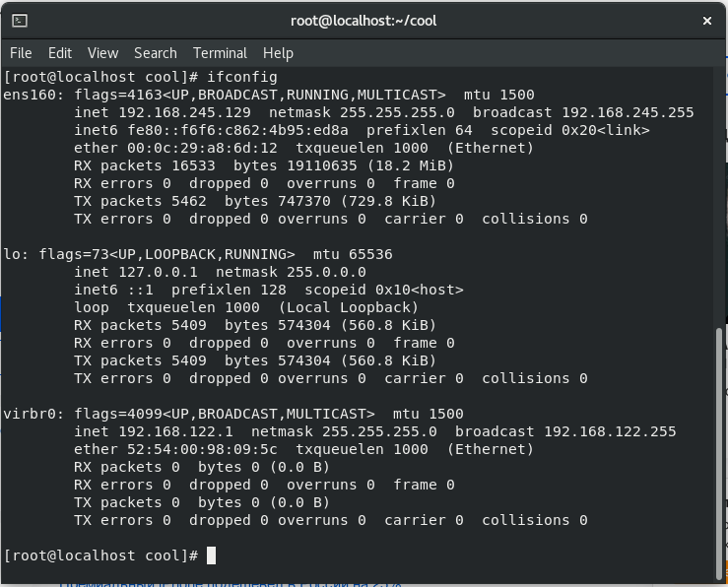Click the terminal vertical scrollbar thumb
The image size is (728, 587).
pos(719,452)
